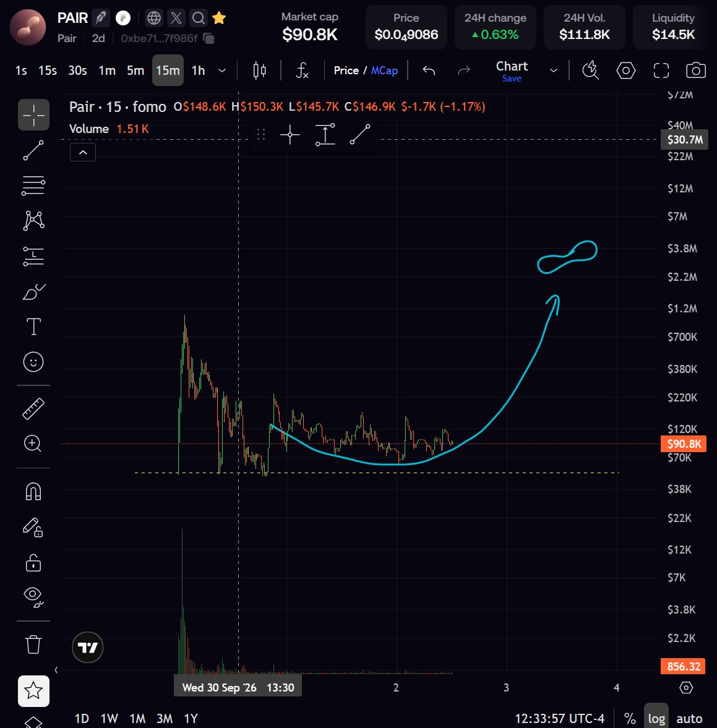Set the range to 1M

137,719
